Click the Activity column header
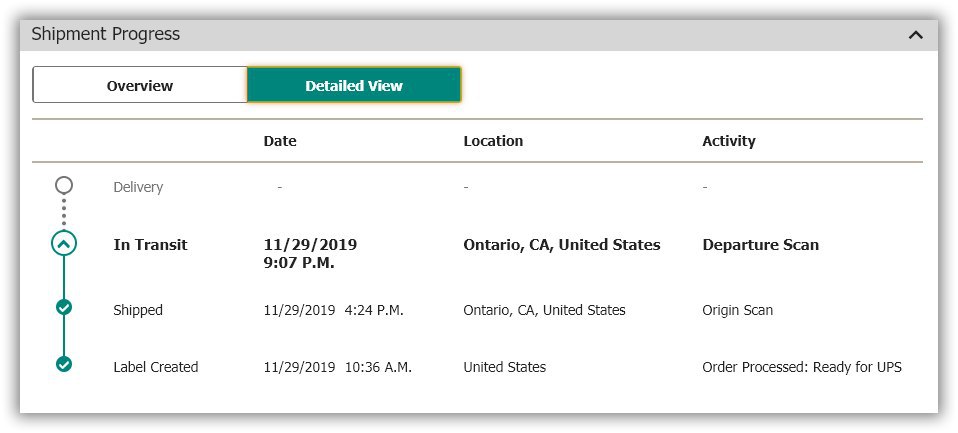The width and height of the screenshot is (958, 433). (x=729, y=141)
